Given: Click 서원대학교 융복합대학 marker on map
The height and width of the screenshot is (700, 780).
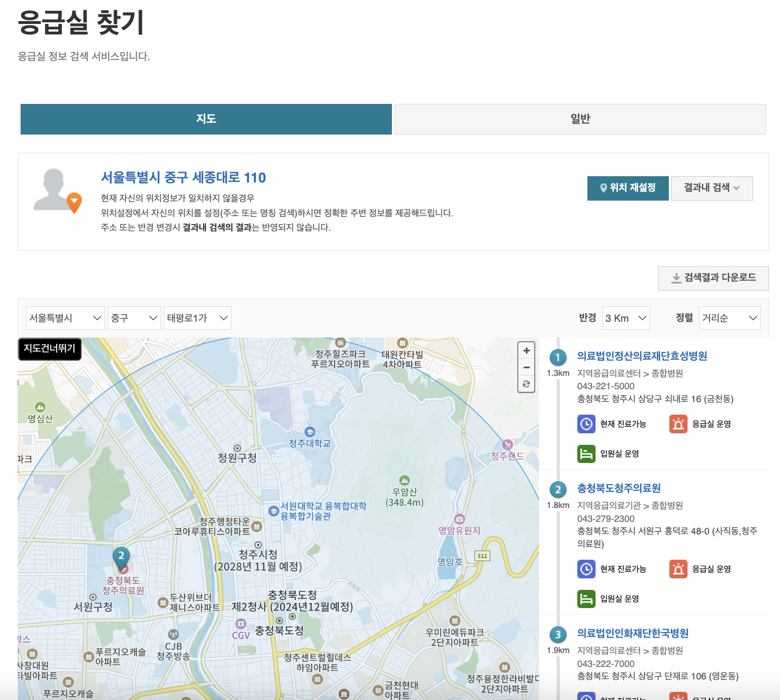Looking at the screenshot, I should tap(274, 511).
